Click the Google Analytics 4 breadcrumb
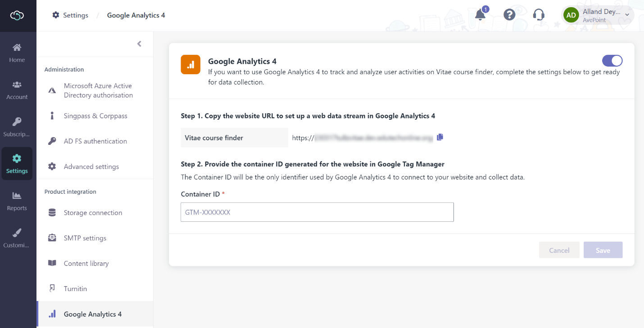This screenshot has height=328, width=644. point(136,15)
